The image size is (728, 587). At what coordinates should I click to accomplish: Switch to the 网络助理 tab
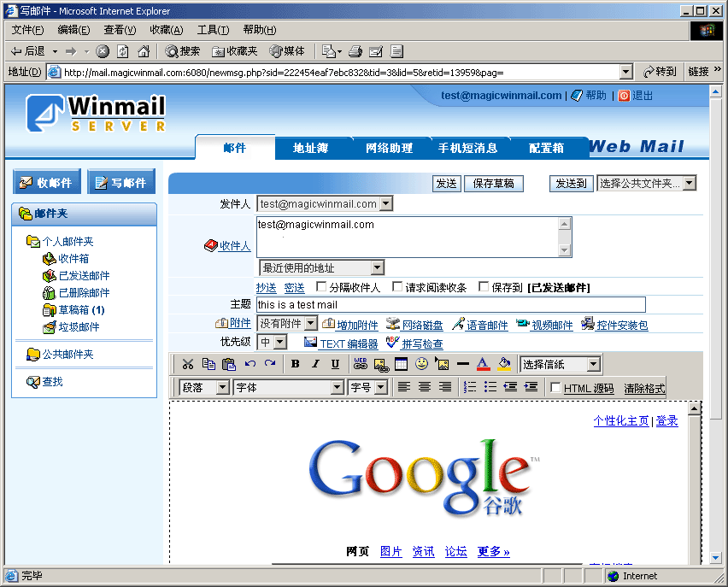(x=389, y=148)
